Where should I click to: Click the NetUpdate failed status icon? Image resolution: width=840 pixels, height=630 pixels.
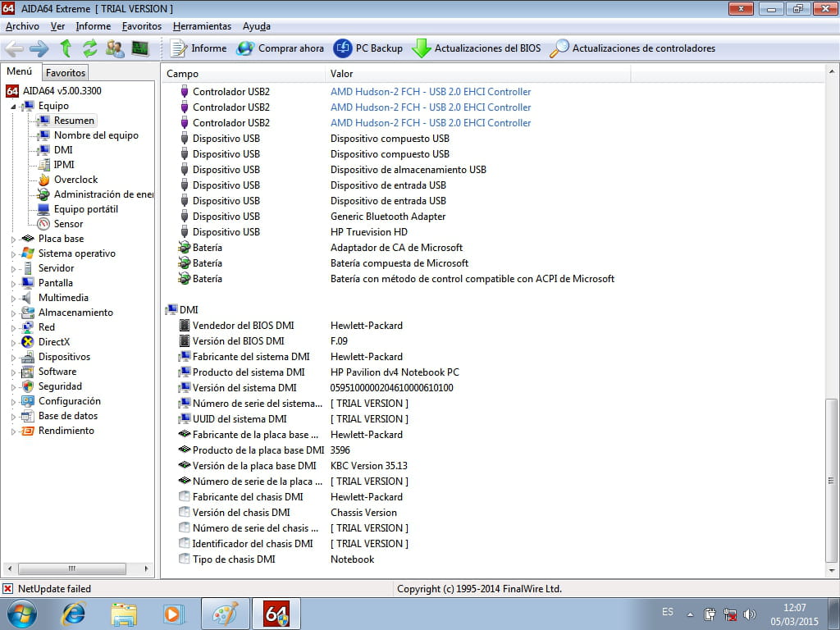click(x=7, y=589)
